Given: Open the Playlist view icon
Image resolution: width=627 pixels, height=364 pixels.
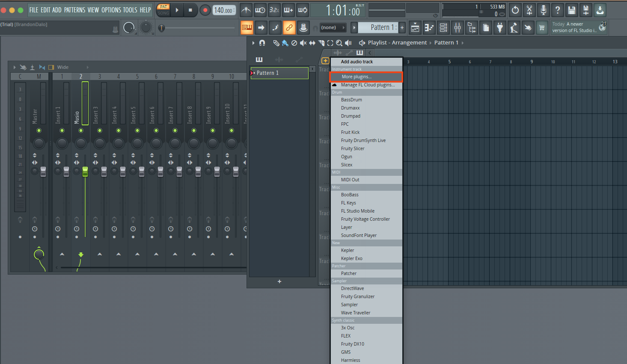Looking at the screenshot, I should click(x=415, y=28).
